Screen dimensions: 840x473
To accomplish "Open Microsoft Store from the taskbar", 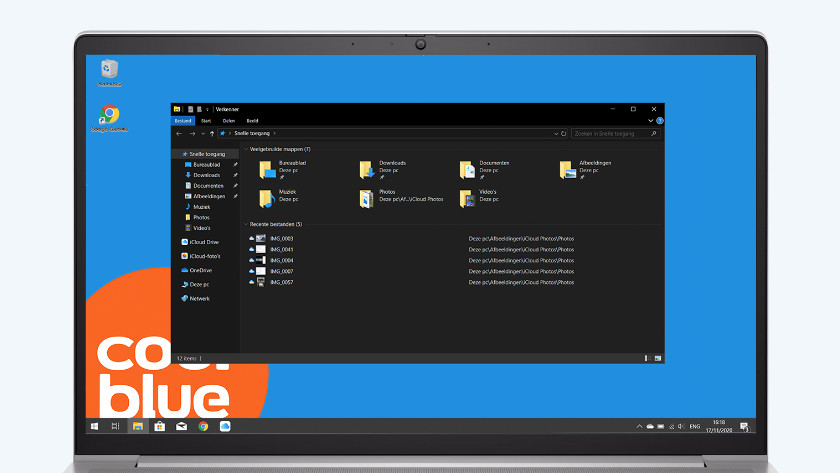I will click(x=160, y=426).
